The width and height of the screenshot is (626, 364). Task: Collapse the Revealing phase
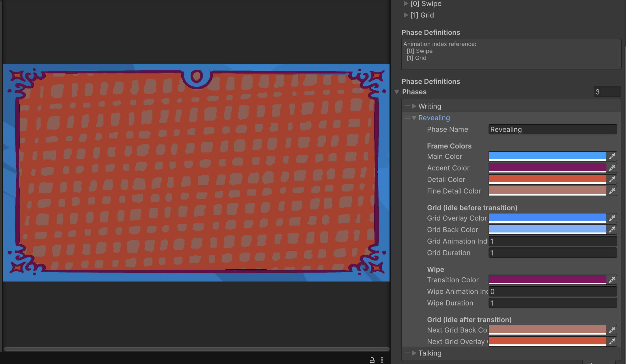(x=414, y=118)
